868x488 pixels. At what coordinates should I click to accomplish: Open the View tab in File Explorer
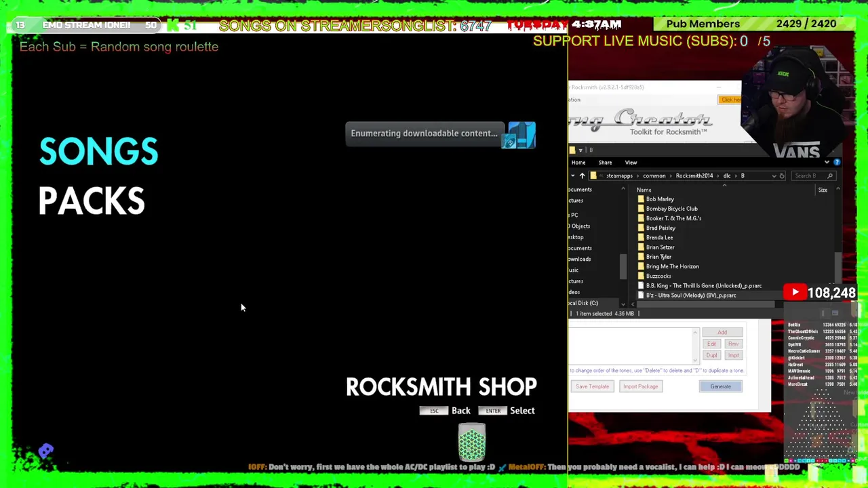coord(631,163)
